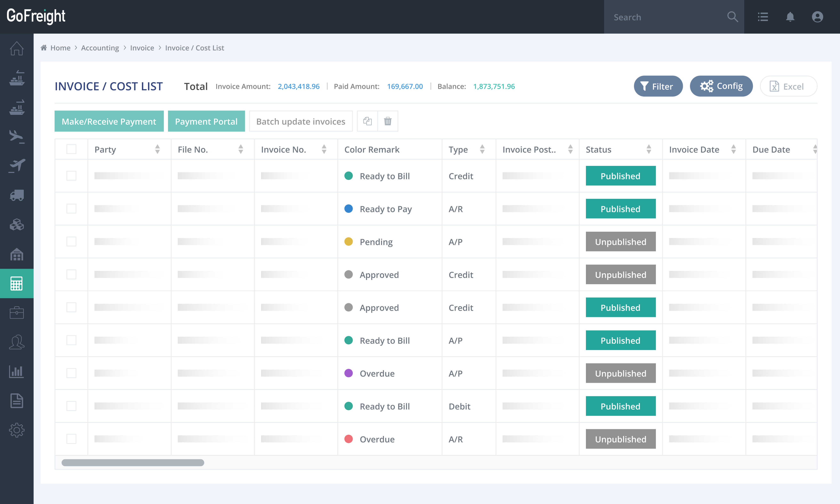Open the reports bar-chart icon
The height and width of the screenshot is (504, 840).
[16, 372]
